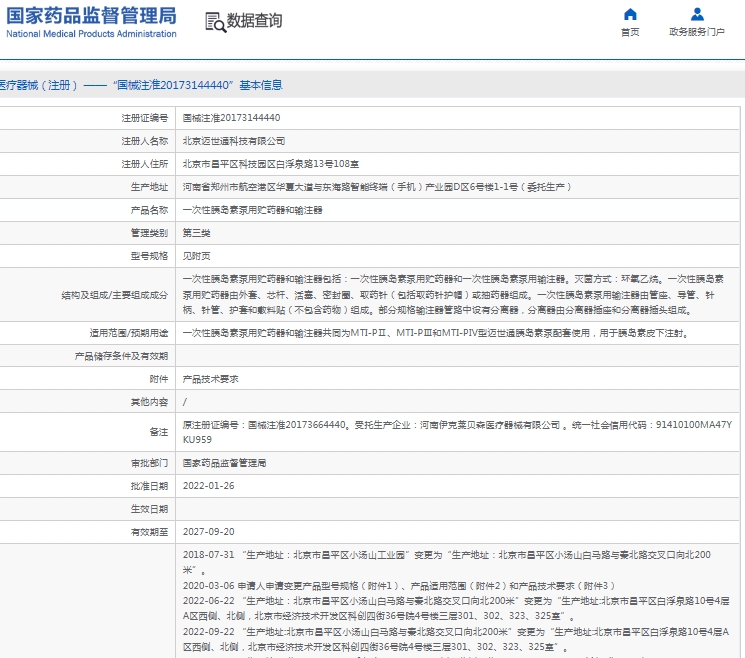The height and width of the screenshot is (658, 745).
Task: Click the 首页 label under home icon
Action: 630,32
